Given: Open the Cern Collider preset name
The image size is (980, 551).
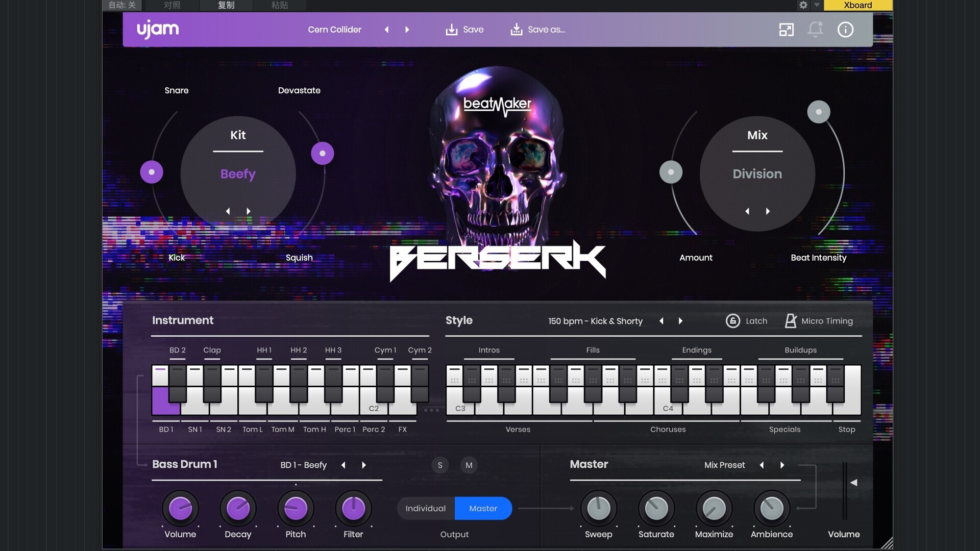Looking at the screenshot, I should 334,30.
